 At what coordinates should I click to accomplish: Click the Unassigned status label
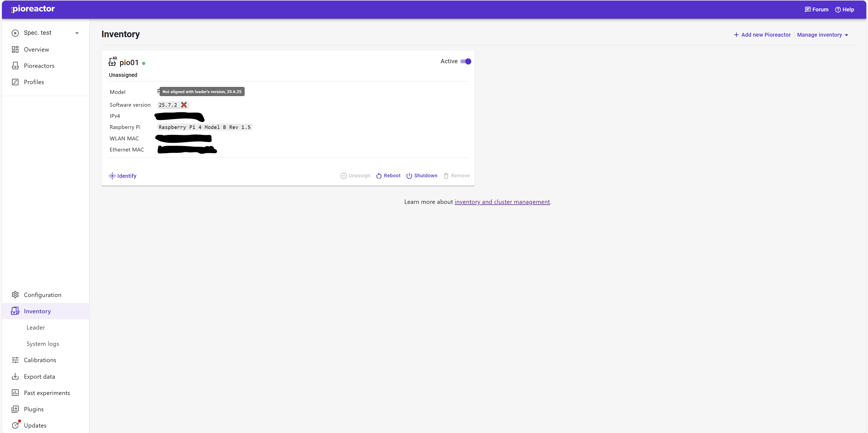[123, 75]
